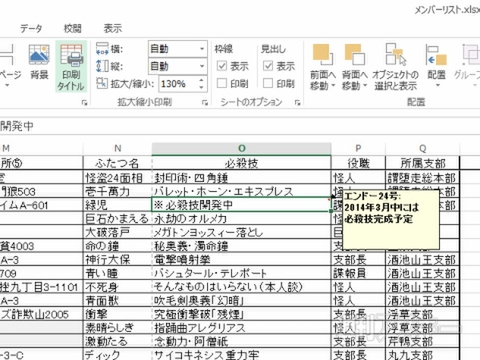Select cell サイコキネシス重力牢
The width and height of the screenshot is (480, 360).
click(242, 354)
